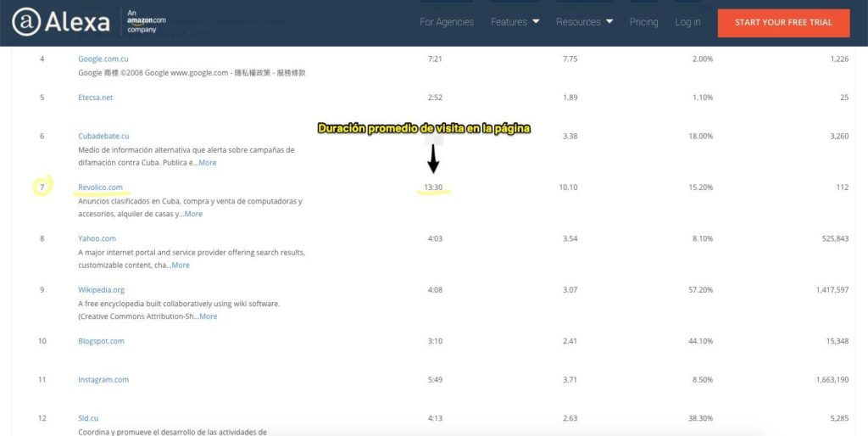Screen dimensions: 868x436
Task: Expand the Features dropdown menu
Action: (x=515, y=22)
